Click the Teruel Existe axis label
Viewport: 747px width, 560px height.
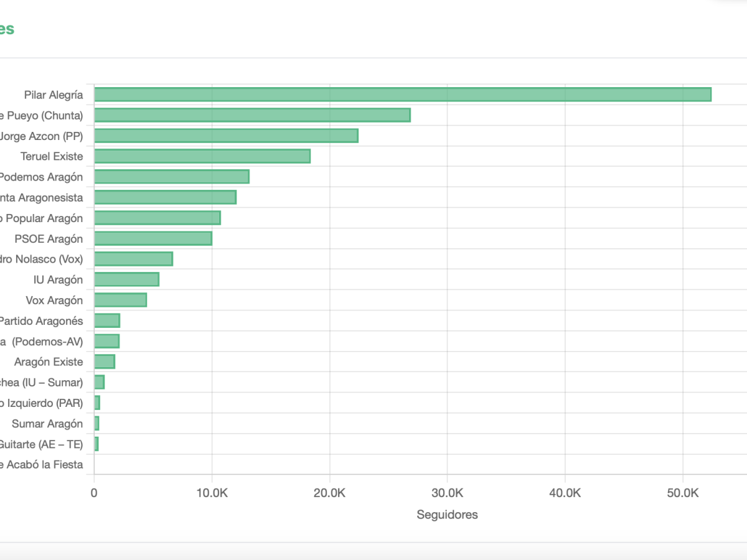point(55,156)
